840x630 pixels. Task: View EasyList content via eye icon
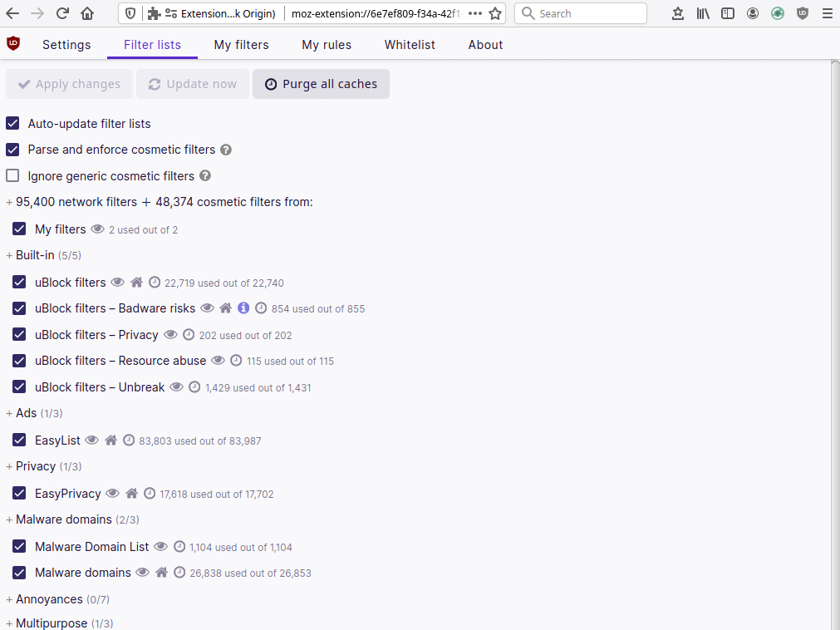pos(91,441)
